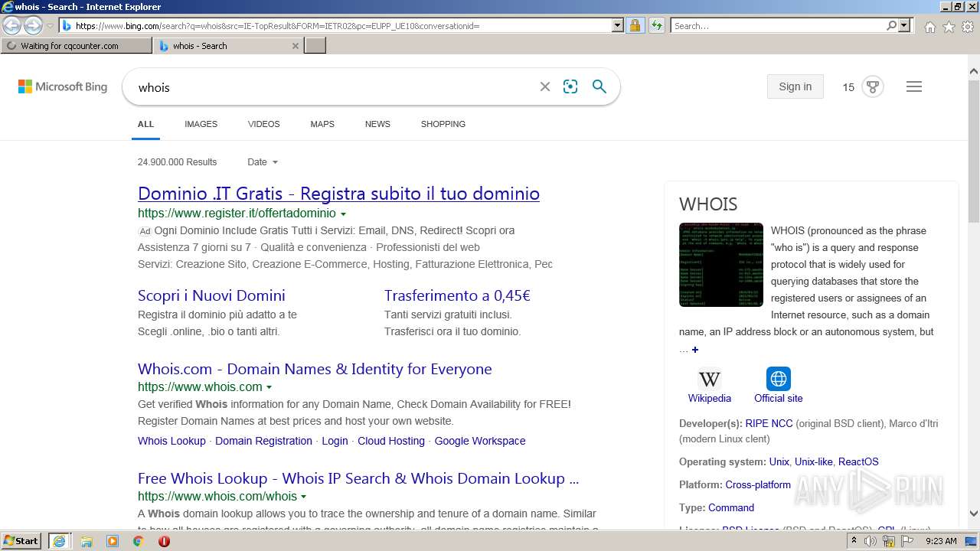Image resolution: width=980 pixels, height=551 pixels.
Task: Open the Date filter dropdown
Action: 263,162
